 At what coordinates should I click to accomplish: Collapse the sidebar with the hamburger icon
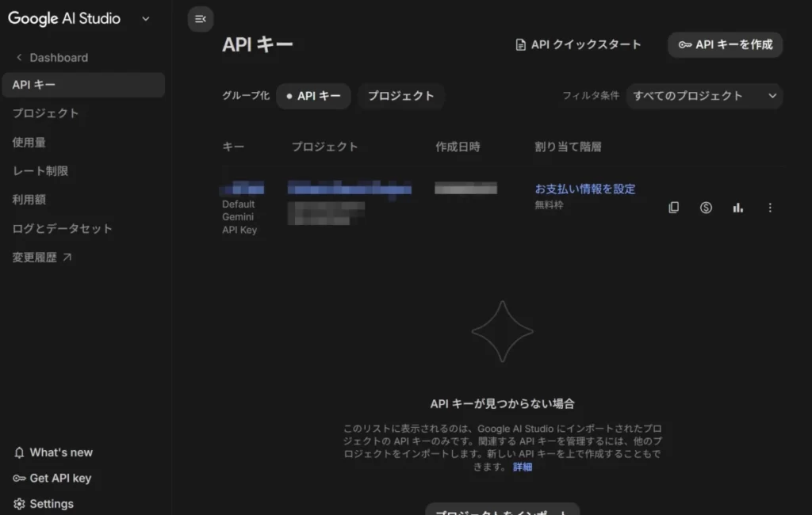(200, 19)
